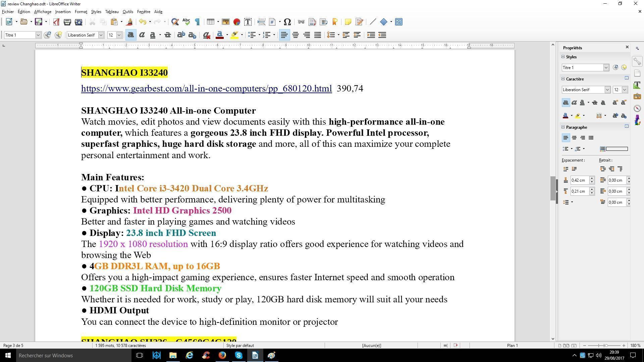Open the Tableau menu
Image resolution: width=644 pixels, height=362 pixels.
[x=112, y=12]
